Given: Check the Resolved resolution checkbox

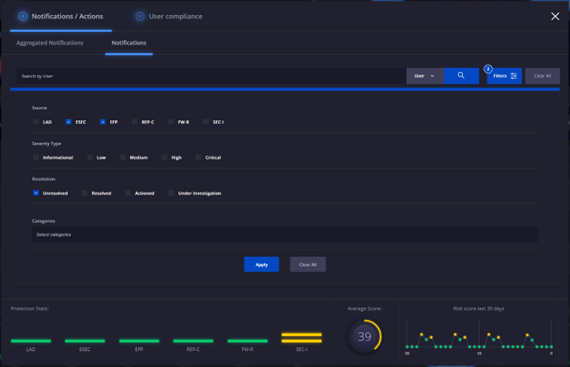Looking at the screenshot, I should click(84, 193).
